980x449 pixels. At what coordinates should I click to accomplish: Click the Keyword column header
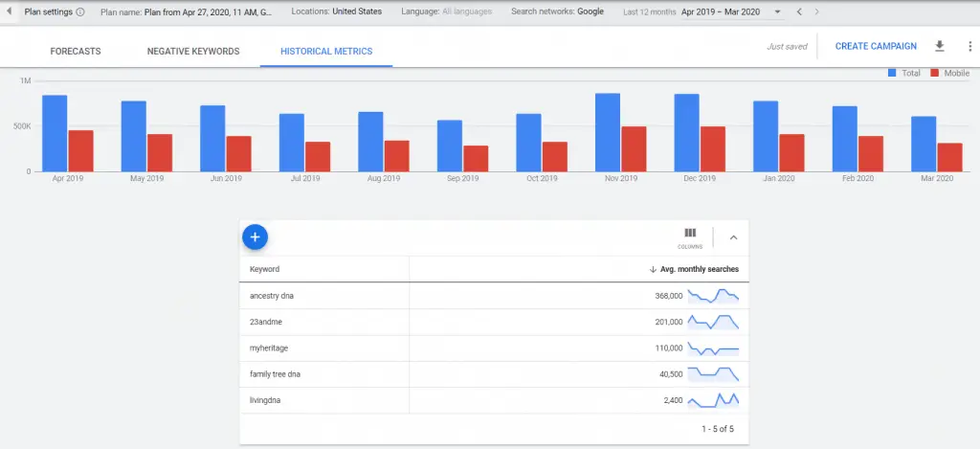(264, 270)
